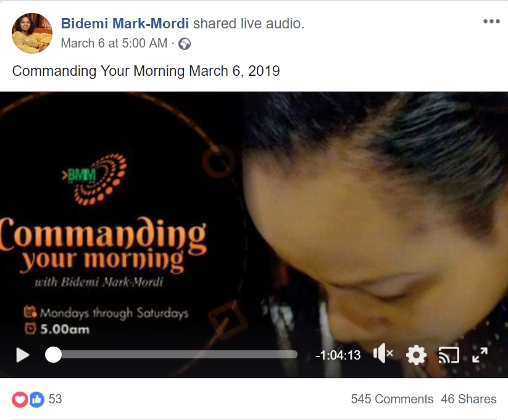Click the public globe privacy icon

pos(185,44)
